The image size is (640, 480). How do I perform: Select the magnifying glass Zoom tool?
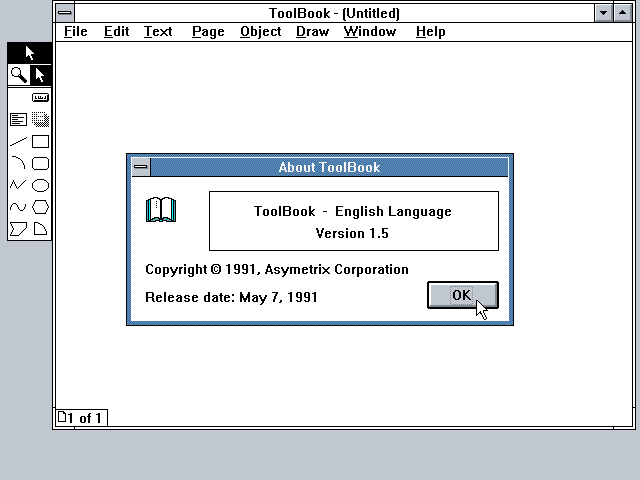coord(19,75)
